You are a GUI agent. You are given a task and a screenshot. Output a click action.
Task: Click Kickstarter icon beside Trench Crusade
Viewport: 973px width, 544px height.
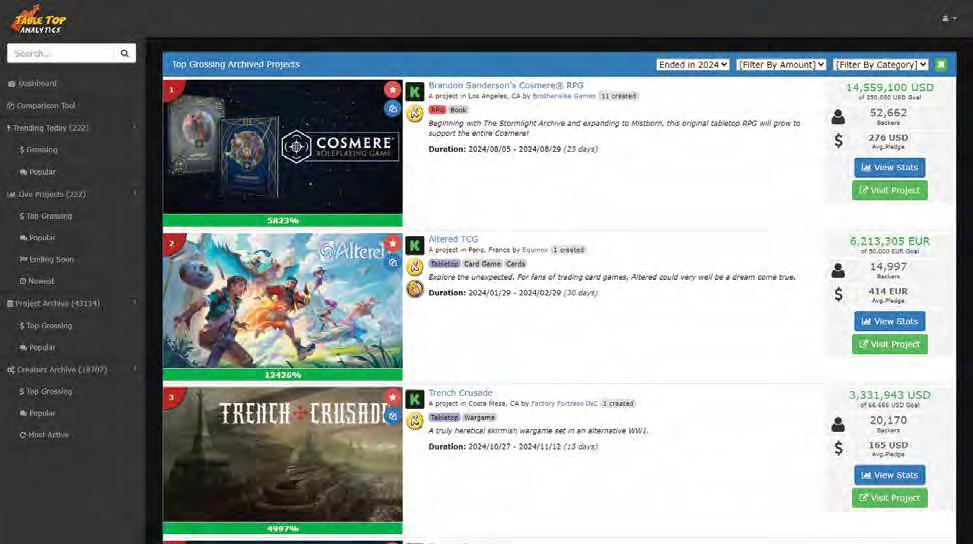(415, 399)
